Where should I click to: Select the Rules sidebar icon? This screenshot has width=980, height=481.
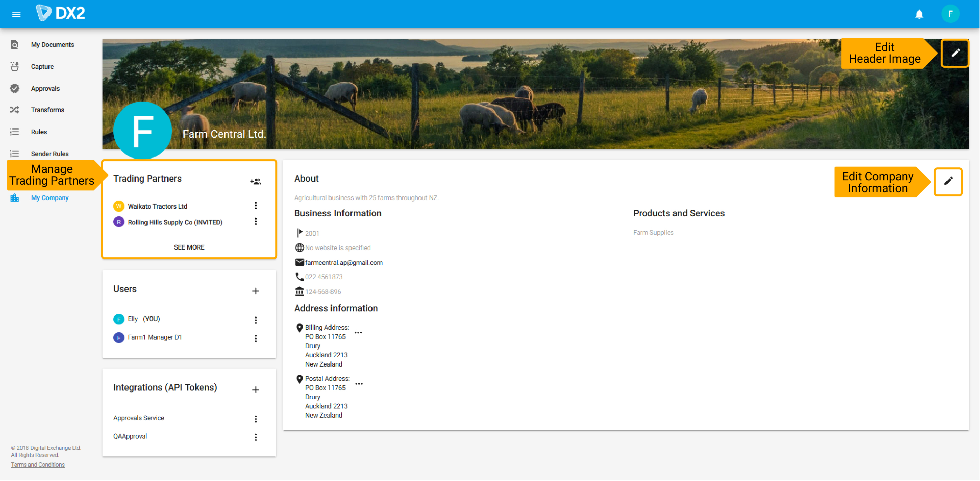point(14,132)
